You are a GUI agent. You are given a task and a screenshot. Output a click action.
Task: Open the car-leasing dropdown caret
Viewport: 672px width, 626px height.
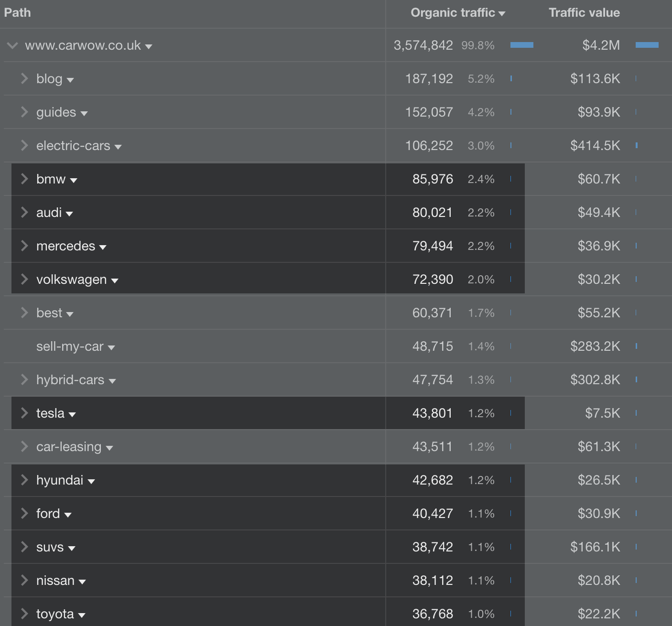pos(109,448)
